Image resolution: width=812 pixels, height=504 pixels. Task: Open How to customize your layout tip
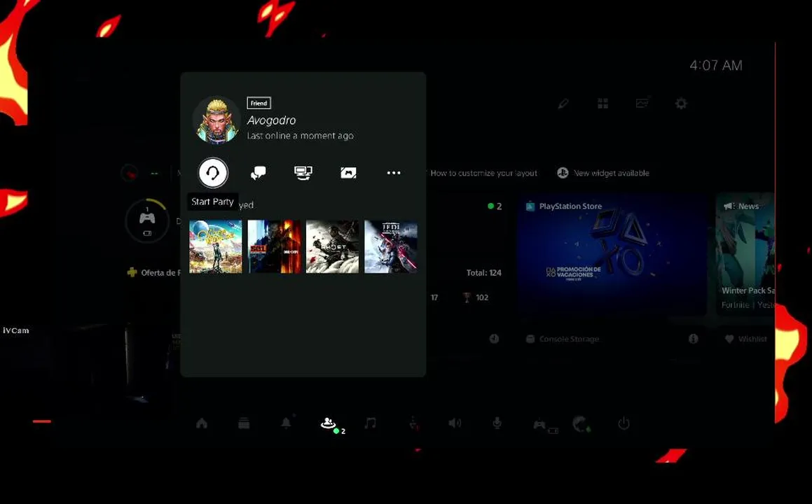tap(483, 174)
